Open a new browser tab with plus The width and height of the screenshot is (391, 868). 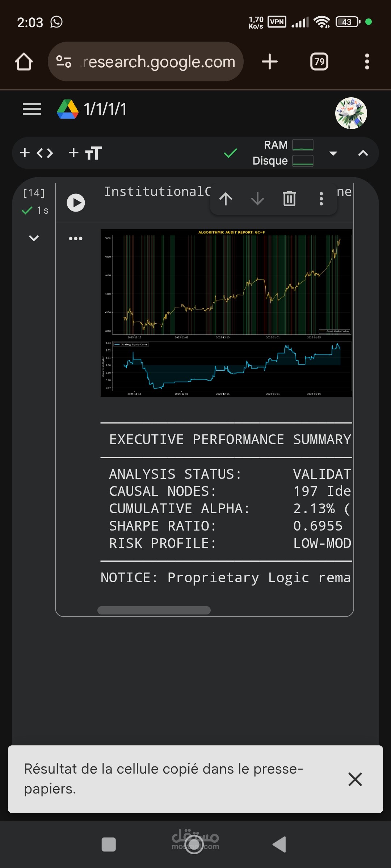(270, 61)
